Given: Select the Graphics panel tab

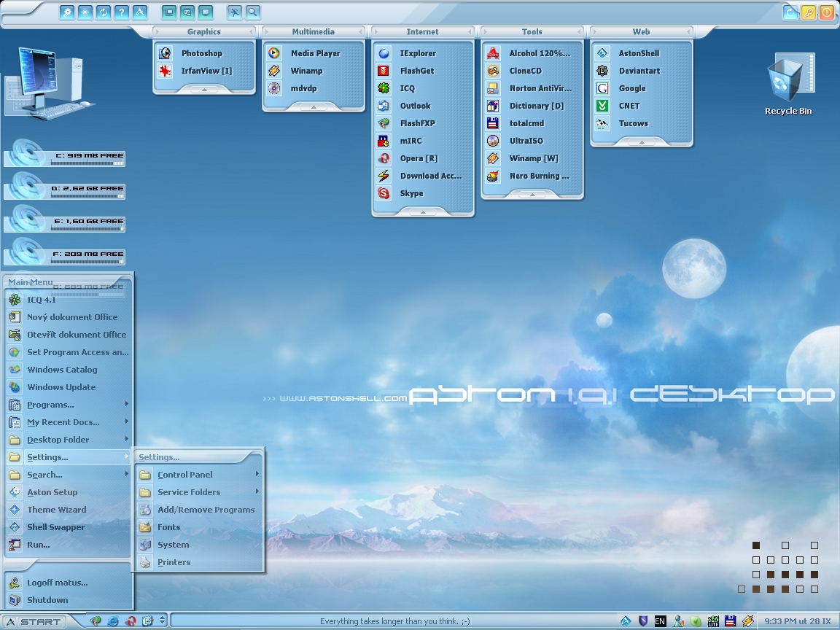Looking at the screenshot, I should pyautogui.click(x=204, y=31).
